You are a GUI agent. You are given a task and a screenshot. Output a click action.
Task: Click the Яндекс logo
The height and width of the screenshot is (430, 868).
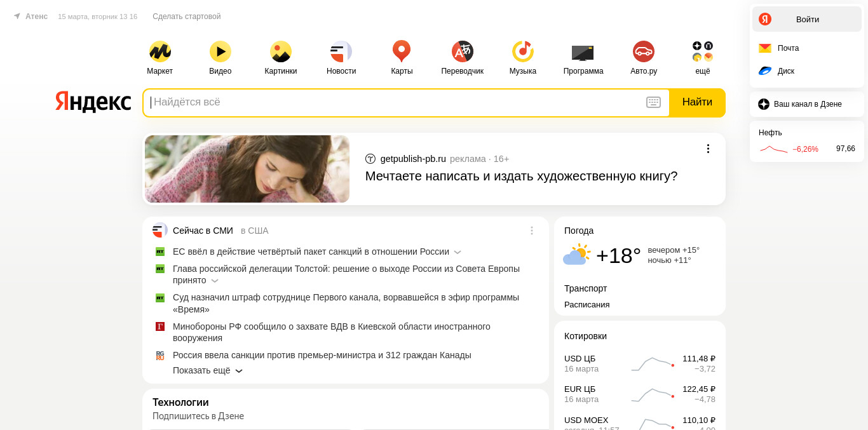click(x=93, y=102)
